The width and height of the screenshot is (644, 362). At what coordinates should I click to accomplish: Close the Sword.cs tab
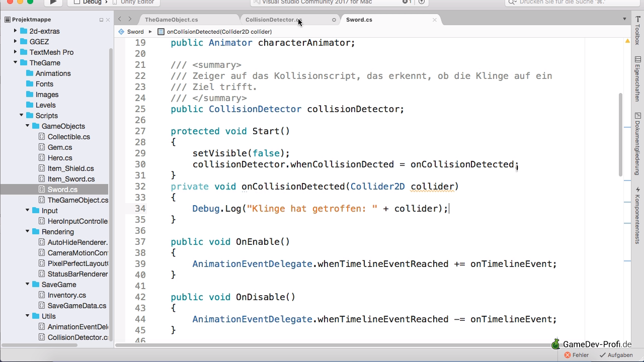coord(435,20)
